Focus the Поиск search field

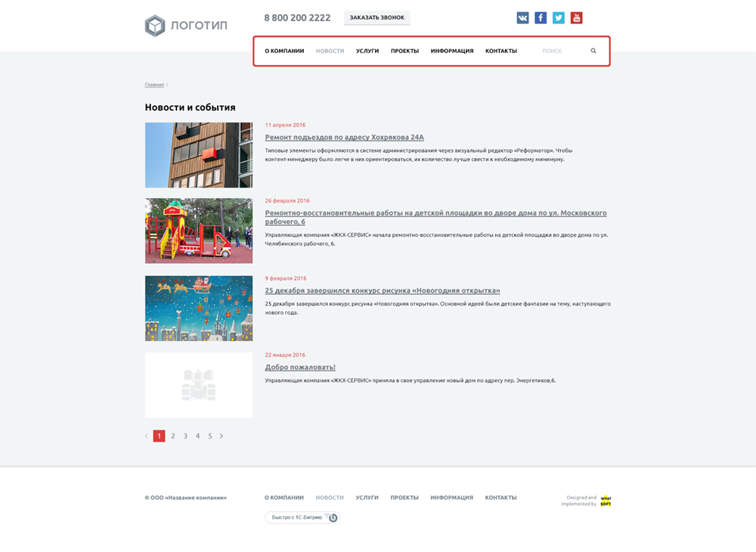(559, 51)
